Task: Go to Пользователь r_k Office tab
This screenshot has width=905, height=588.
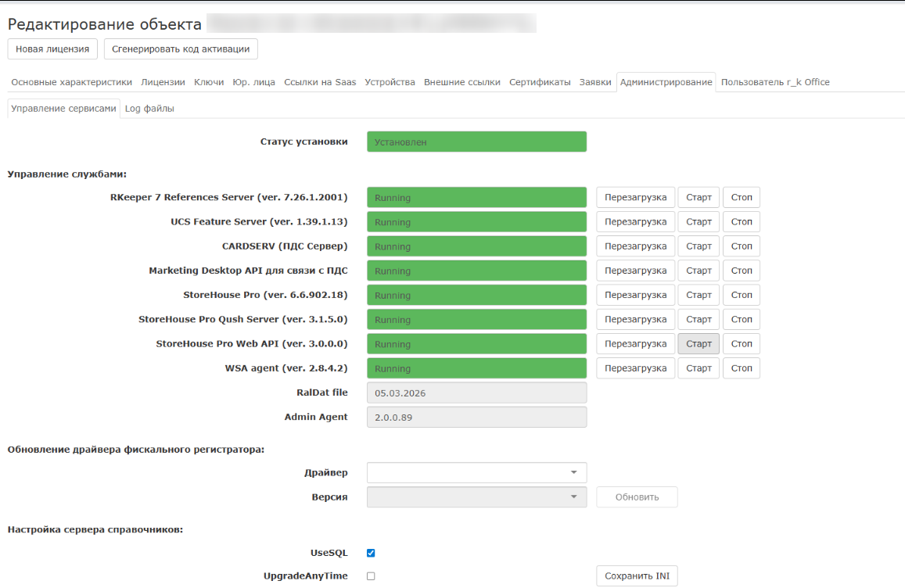Action: pyautogui.click(x=774, y=82)
